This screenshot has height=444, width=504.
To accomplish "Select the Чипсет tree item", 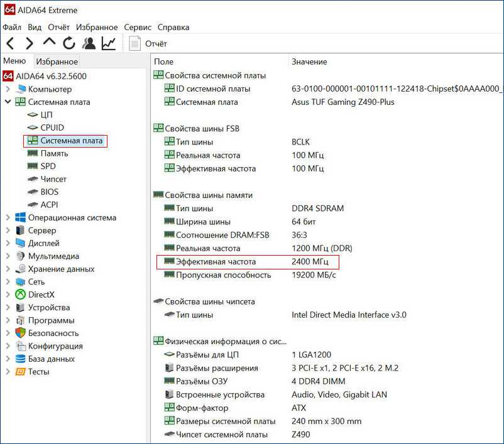I will click(53, 179).
